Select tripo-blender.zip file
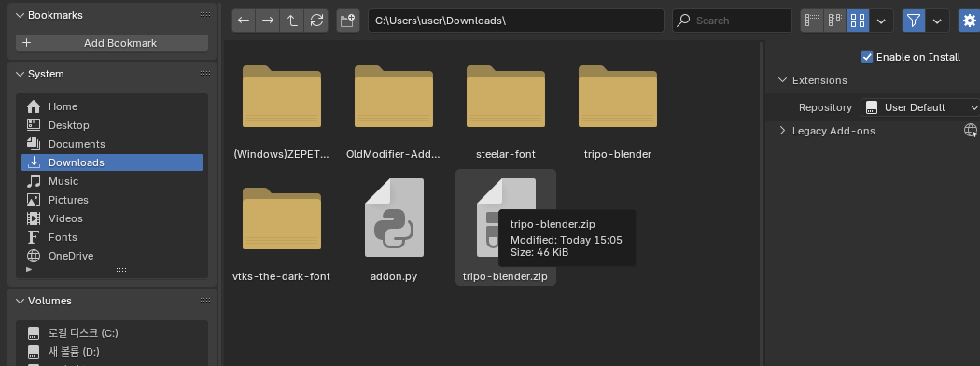Viewport: 980px width, 366px height. tap(506, 228)
